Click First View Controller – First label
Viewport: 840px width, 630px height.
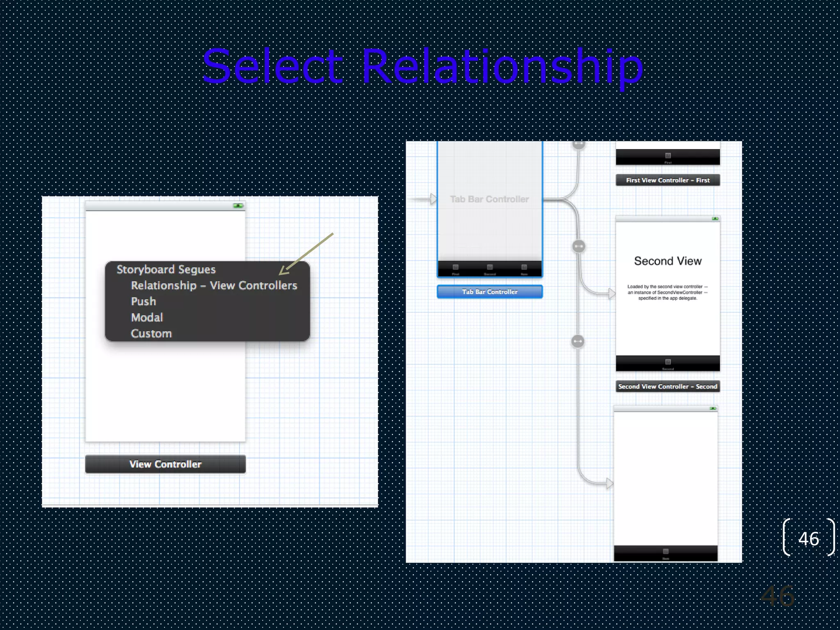[668, 180]
